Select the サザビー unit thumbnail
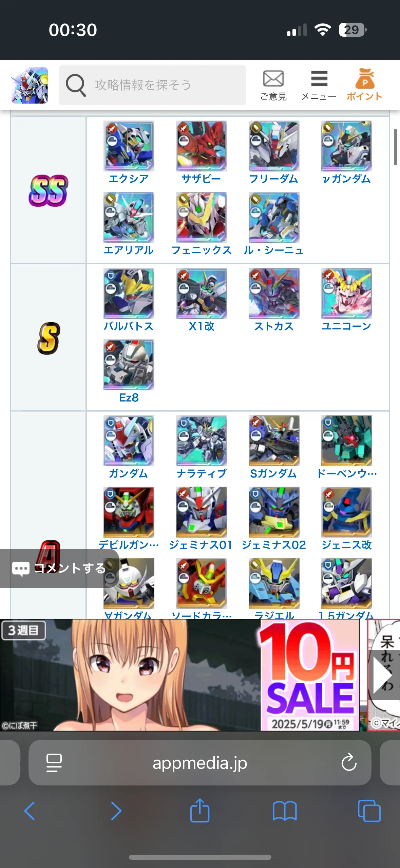 201,146
